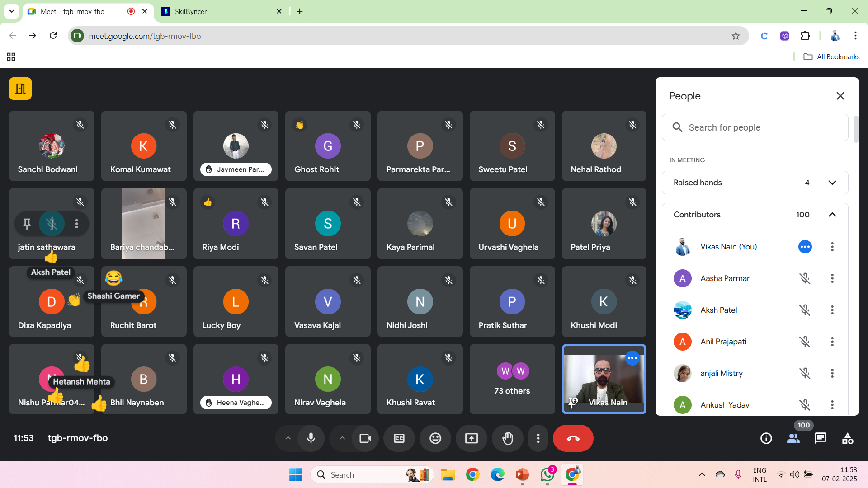Open the emoji reactions picker
This screenshot has width=868, height=488.
[x=435, y=438]
